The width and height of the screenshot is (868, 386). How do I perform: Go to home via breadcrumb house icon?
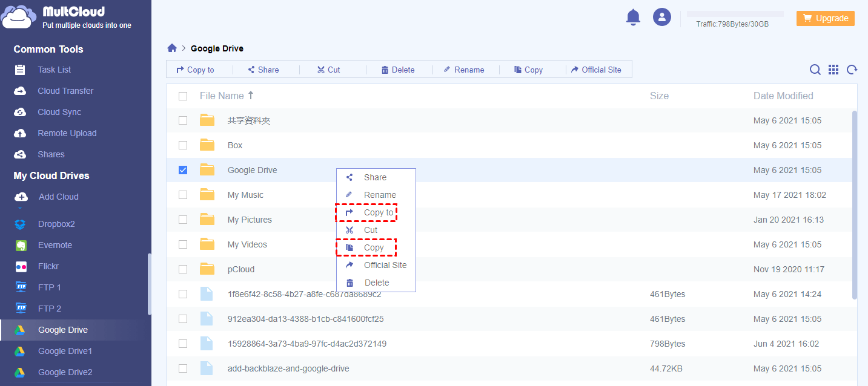tap(172, 48)
